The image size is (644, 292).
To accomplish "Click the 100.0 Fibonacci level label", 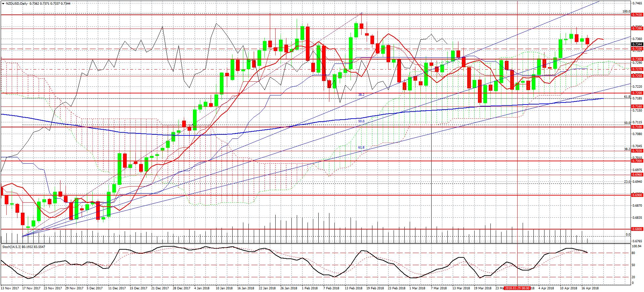I will tap(627, 11).
